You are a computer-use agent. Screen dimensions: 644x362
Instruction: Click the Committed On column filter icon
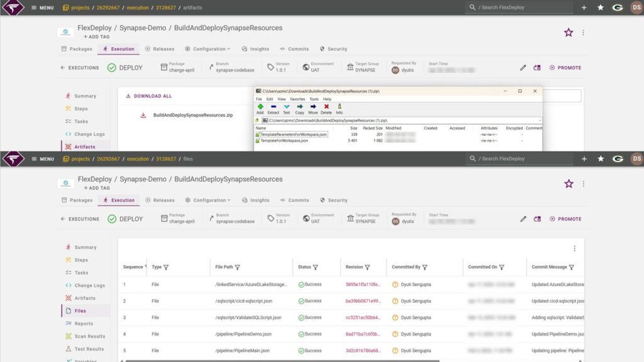point(501,267)
